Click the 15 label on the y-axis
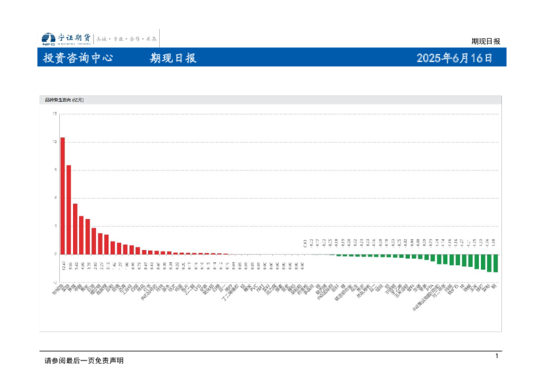 click(x=55, y=114)
